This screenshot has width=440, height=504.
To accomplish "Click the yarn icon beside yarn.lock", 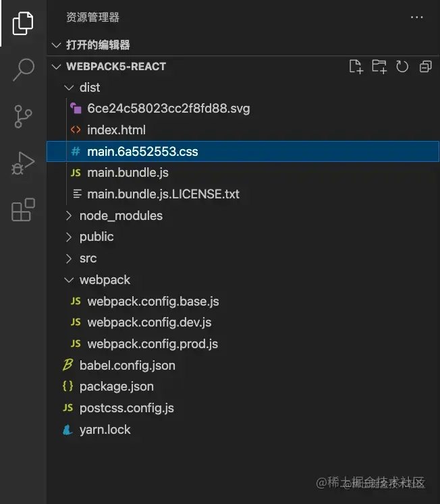I will click(x=67, y=430).
